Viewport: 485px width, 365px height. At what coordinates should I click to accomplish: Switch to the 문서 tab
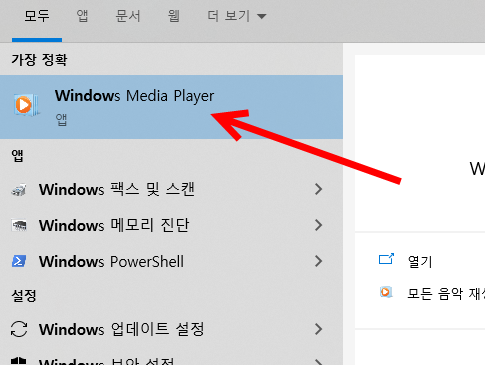(x=128, y=16)
